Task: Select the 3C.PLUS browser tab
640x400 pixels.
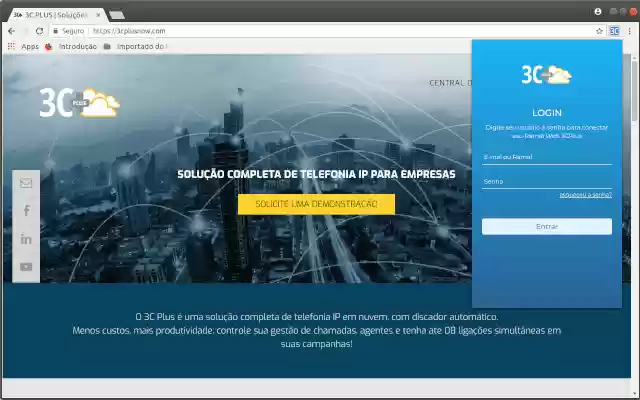Action: point(56,15)
